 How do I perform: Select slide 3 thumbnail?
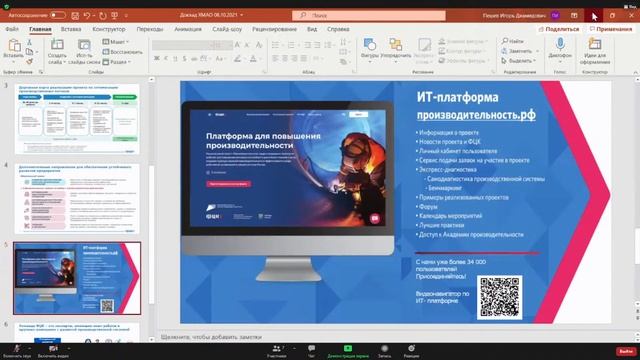(x=77, y=119)
